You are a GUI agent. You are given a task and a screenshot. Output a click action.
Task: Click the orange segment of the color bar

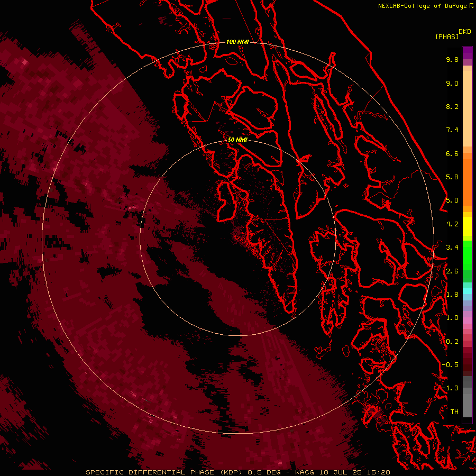click(467, 182)
